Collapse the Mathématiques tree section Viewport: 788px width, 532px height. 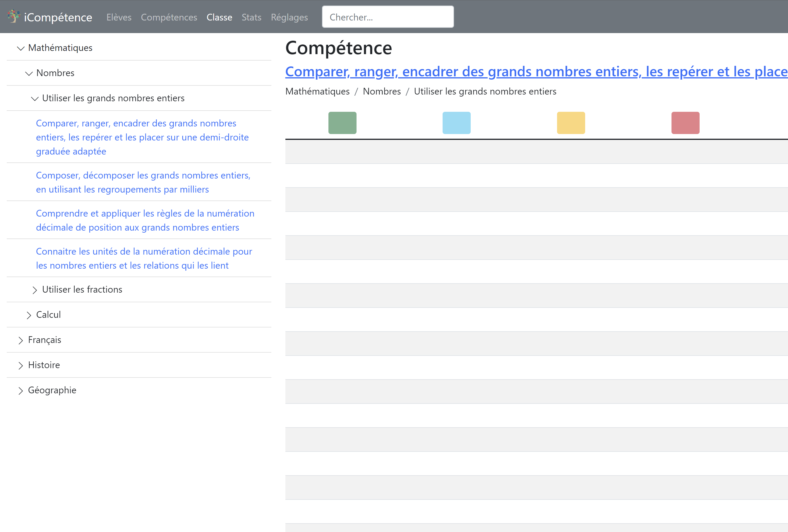coord(21,48)
